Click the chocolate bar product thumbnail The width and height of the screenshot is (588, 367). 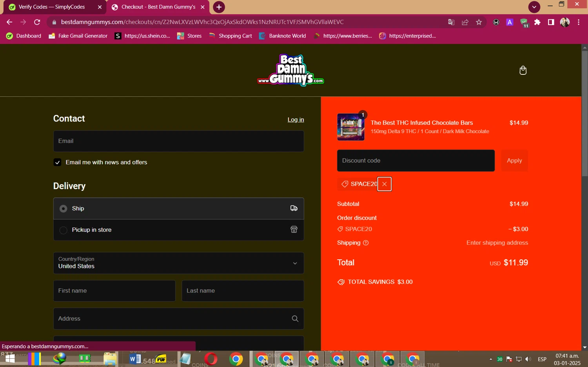pyautogui.click(x=350, y=127)
